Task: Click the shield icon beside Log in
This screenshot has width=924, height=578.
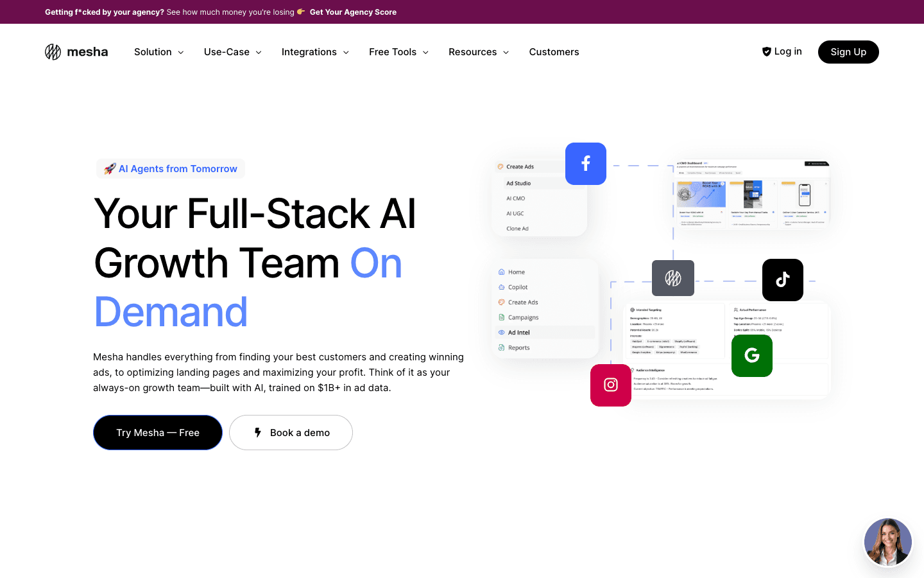Action: click(766, 52)
